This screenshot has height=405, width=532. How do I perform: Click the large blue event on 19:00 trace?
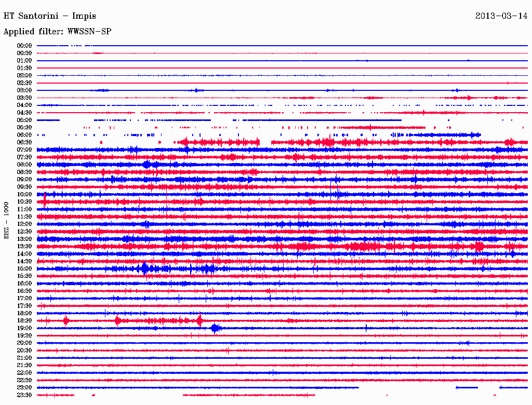[x=215, y=328]
